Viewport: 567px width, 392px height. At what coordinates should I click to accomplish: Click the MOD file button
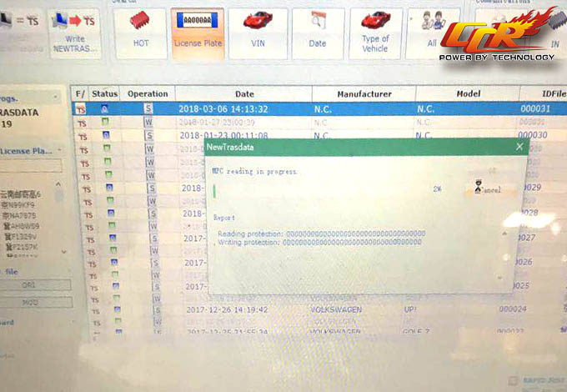point(36,302)
